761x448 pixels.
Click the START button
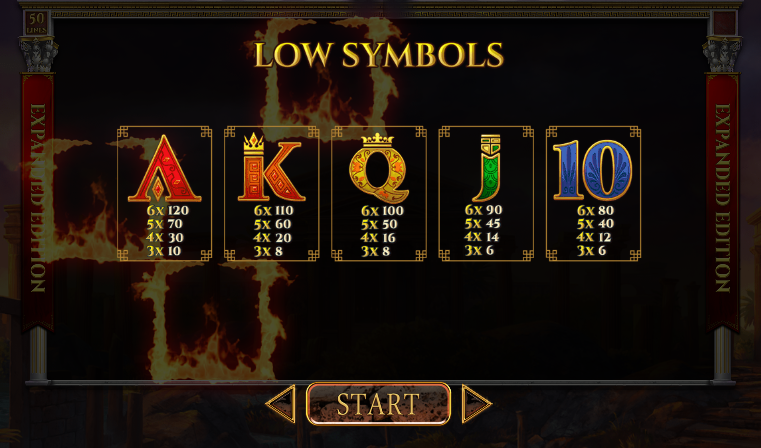[379, 404]
